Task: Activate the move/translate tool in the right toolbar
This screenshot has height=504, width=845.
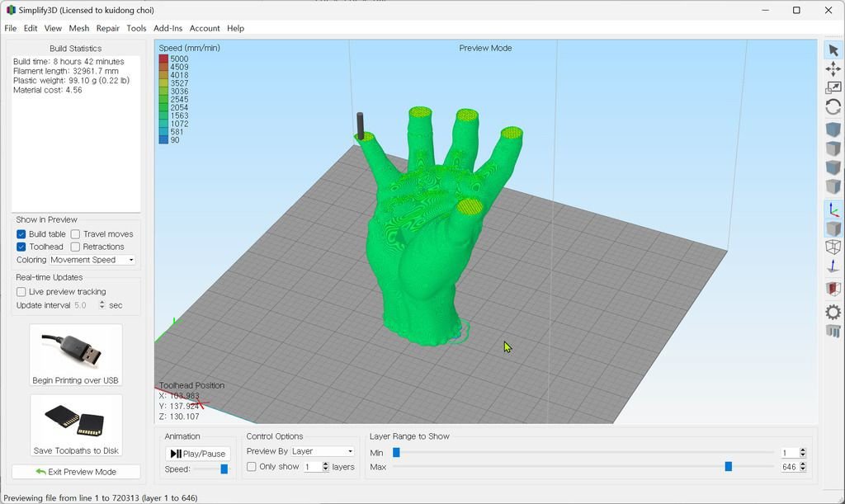Action: (x=833, y=69)
